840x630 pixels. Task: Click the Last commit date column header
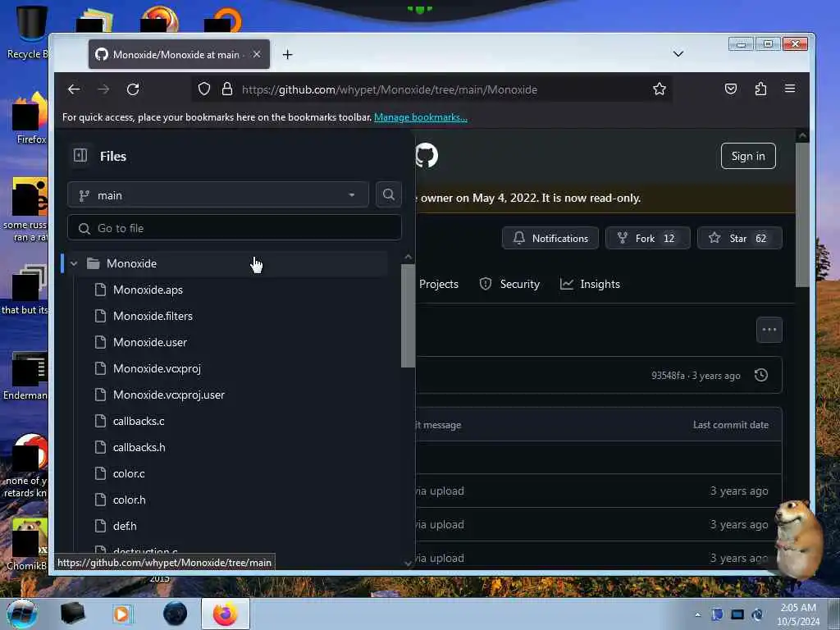[731, 425]
